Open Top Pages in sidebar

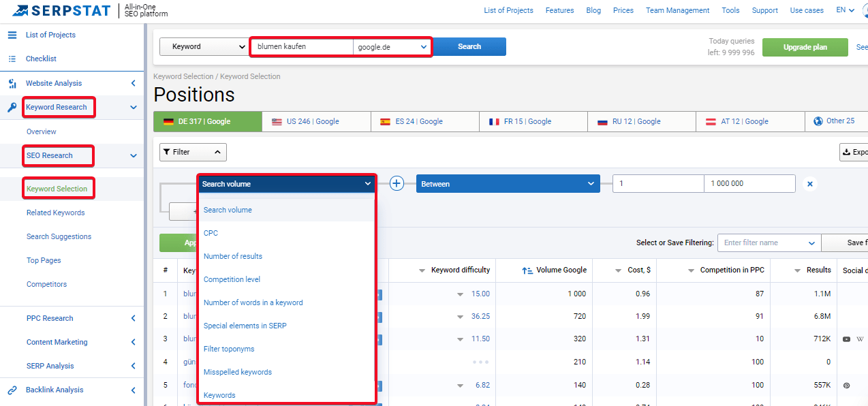pos(44,260)
